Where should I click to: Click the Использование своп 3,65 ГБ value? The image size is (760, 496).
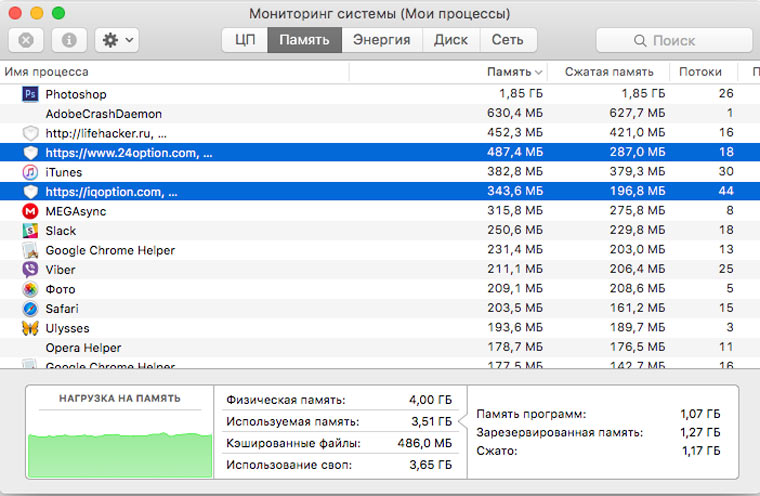tap(430, 465)
